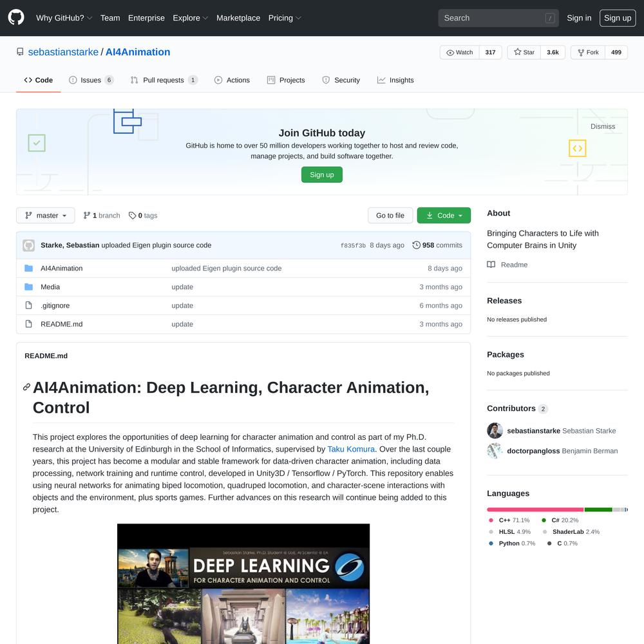Open the f835f3b commit hash link
Image resolution: width=644 pixels, height=644 pixels.
353,245
